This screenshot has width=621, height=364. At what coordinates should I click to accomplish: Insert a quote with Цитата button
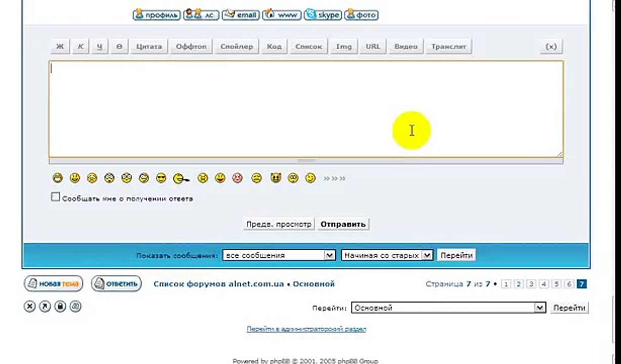tap(149, 47)
